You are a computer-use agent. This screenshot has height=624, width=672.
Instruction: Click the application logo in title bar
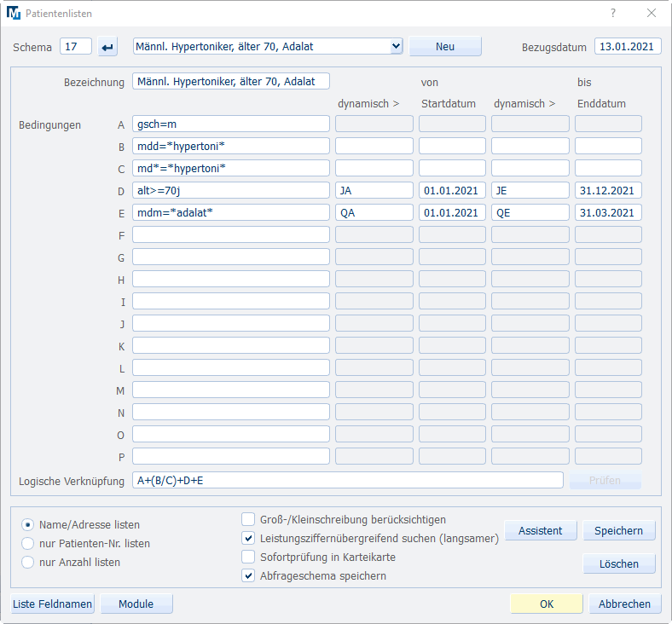[14, 14]
